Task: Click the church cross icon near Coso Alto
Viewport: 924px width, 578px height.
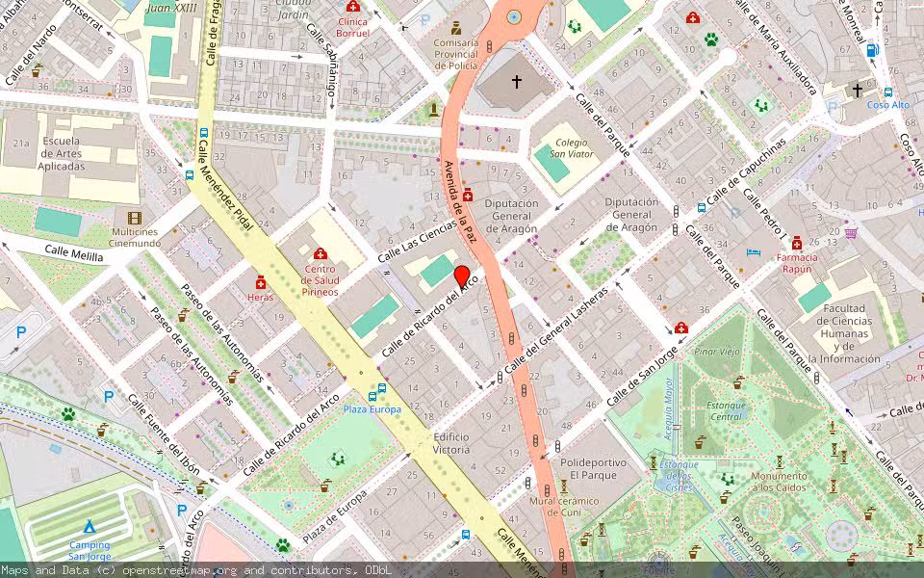Action: [858, 91]
